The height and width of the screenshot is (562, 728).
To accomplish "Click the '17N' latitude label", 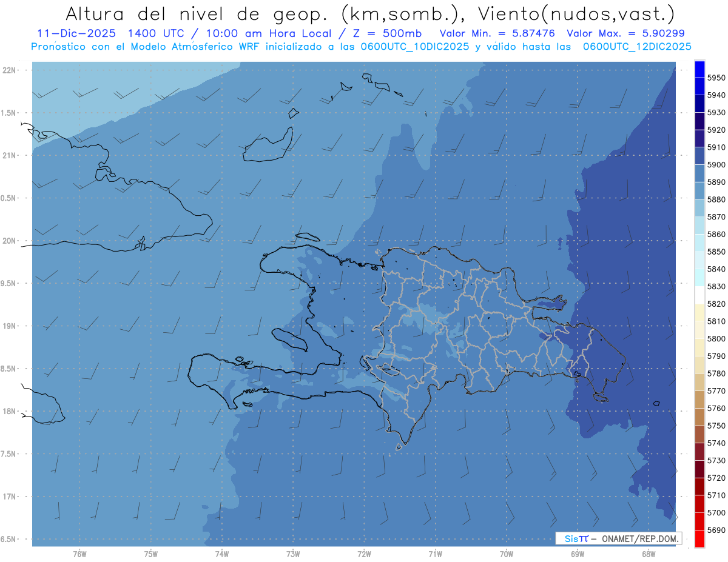I will 8,497.
